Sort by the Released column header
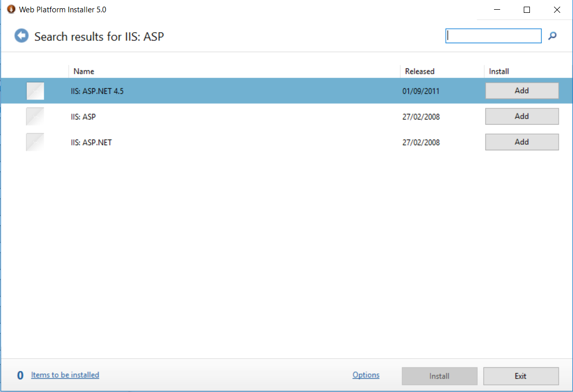 pyautogui.click(x=419, y=71)
